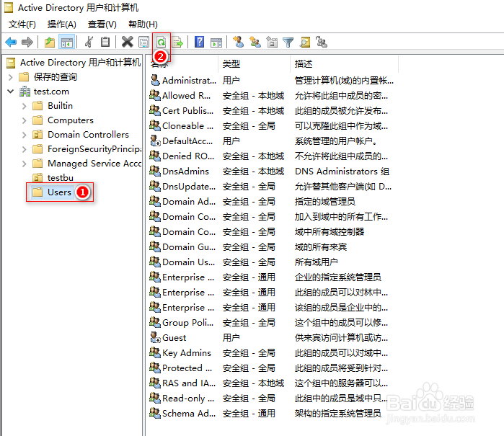Select Domain Controllers folder label
Screen dimensions: 504x436
point(88,135)
